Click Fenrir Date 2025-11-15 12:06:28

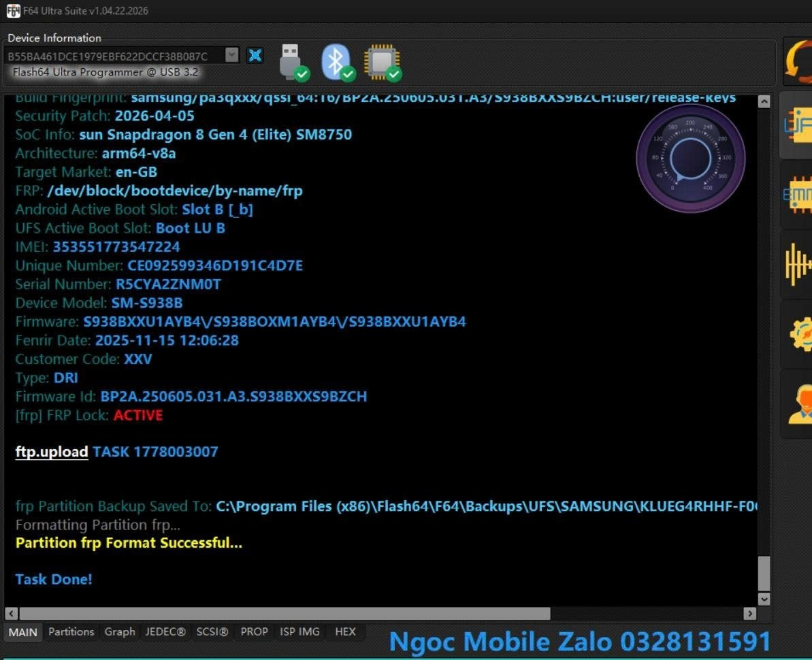pos(167,340)
